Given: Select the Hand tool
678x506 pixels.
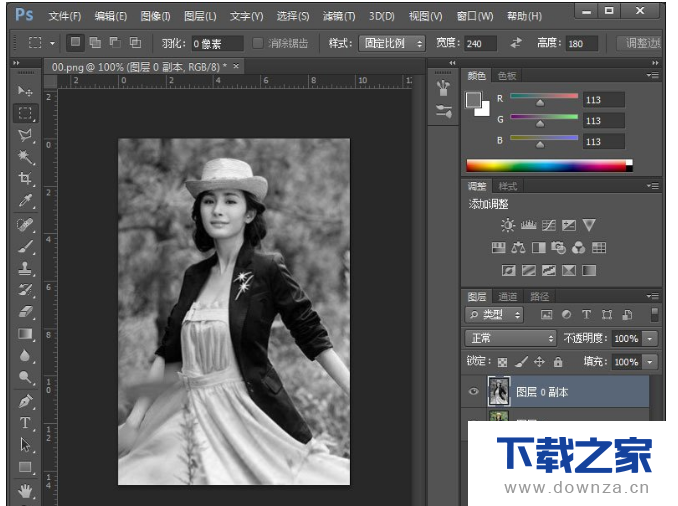Looking at the screenshot, I should point(25,491).
